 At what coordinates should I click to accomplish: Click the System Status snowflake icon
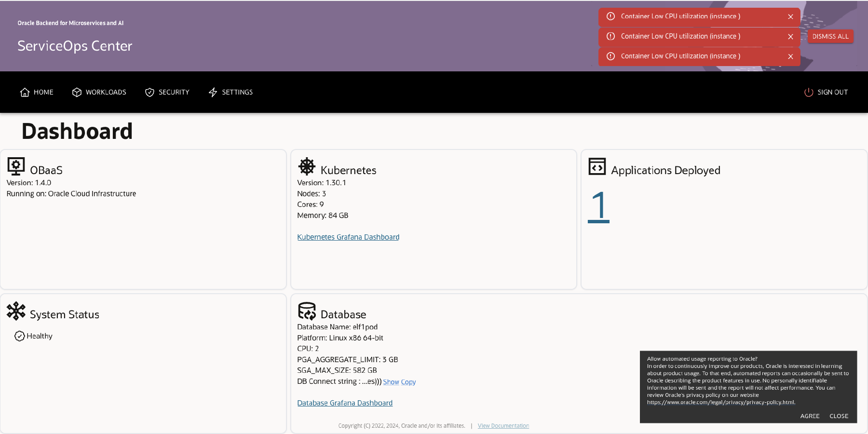pos(17,311)
